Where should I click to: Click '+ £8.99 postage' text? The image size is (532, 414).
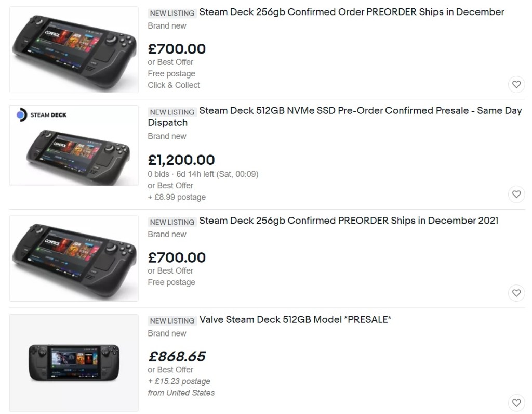[177, 197]
